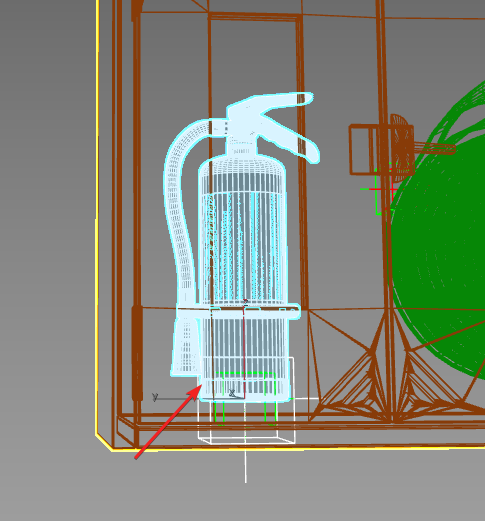Click the y axis label of pivot gizmo

click(x=155, y=397)
